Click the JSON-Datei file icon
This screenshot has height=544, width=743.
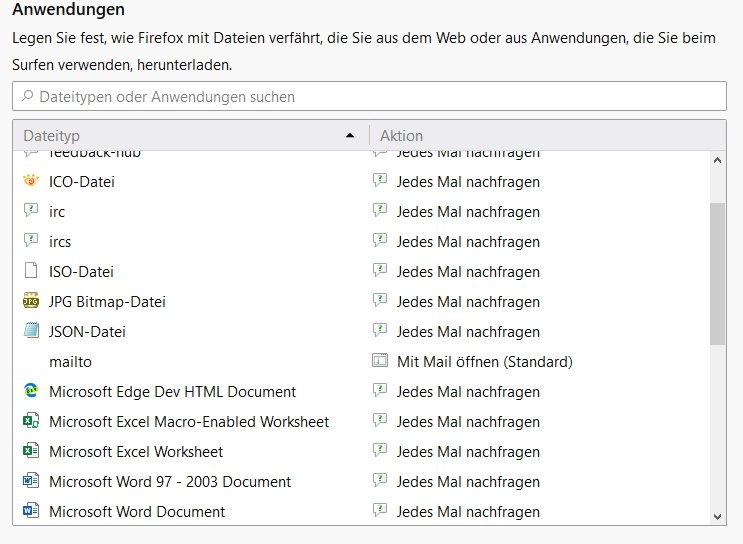coord(30,332)
